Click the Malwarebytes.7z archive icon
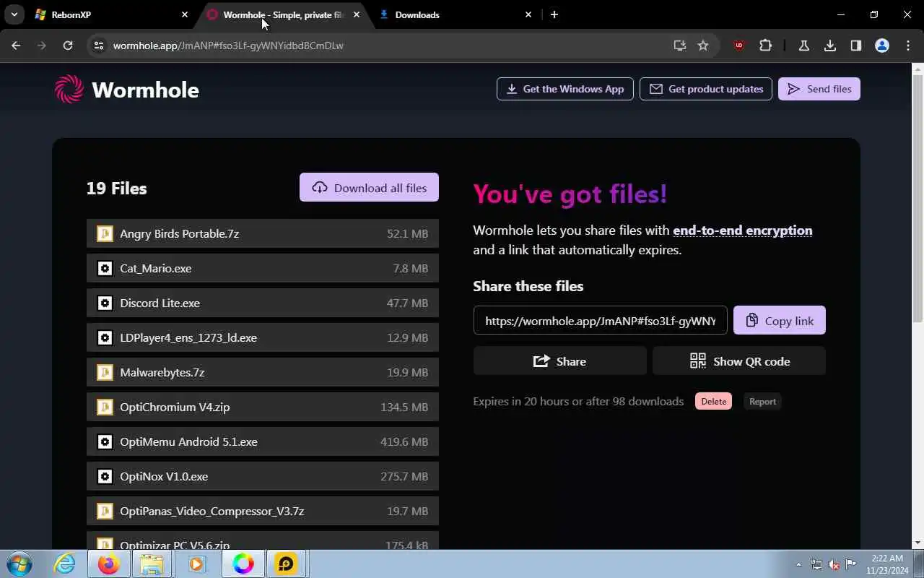924x578 pixels. click(105, 372)
